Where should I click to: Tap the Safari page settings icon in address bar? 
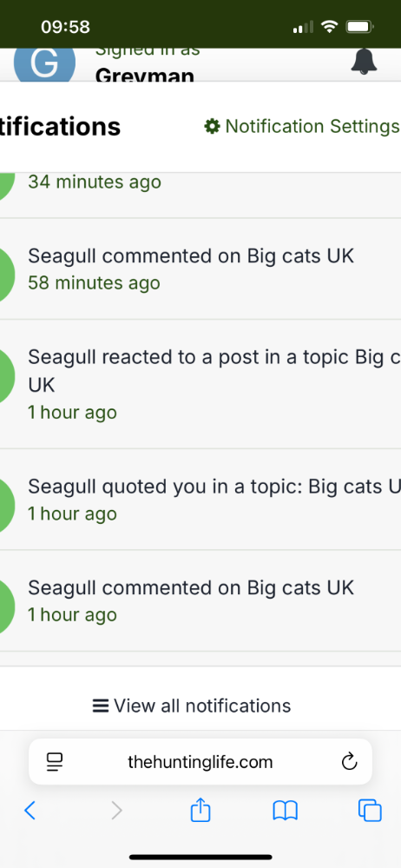coord(55,762)
